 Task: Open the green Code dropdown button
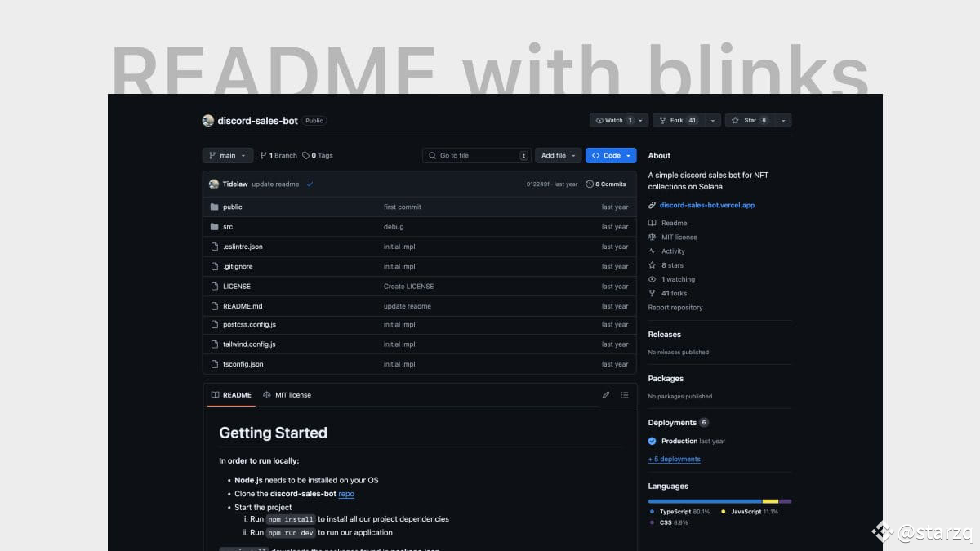611,155
